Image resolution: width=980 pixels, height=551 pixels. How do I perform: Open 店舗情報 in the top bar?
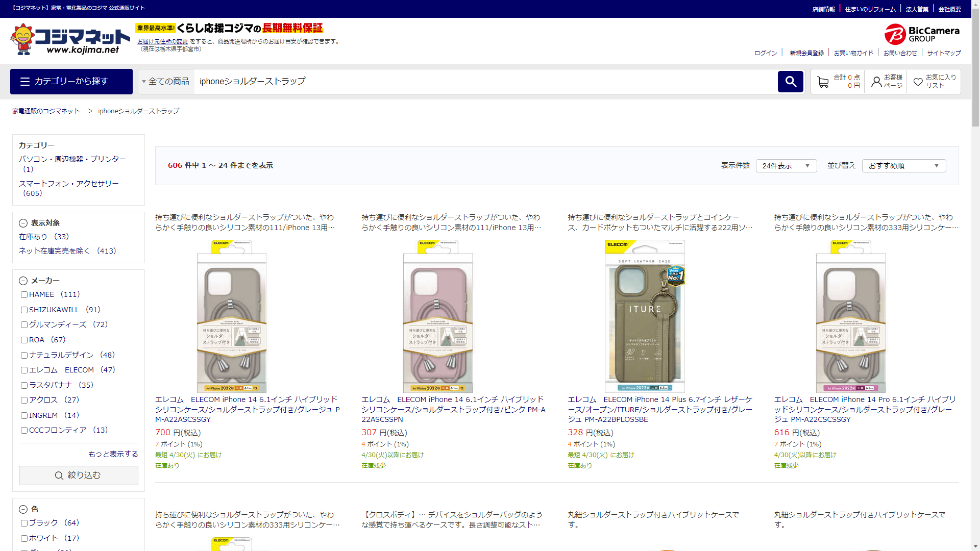point(823,9)
